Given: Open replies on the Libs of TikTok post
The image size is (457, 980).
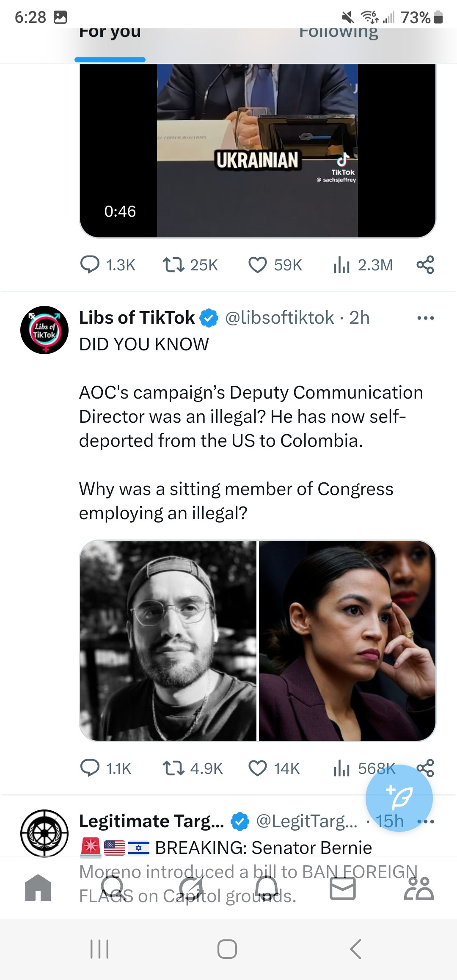Looking at the screenshot, I should click(x=90, y=768).
